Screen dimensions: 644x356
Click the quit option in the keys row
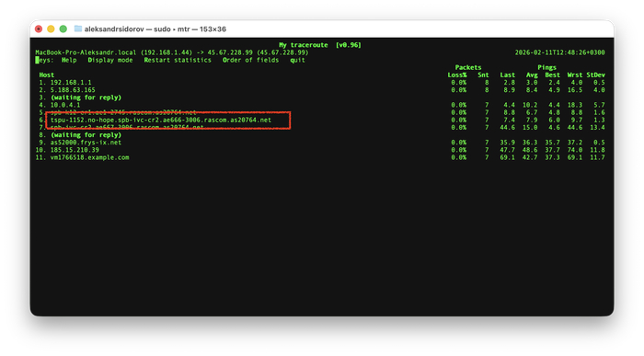pos(297,60)
